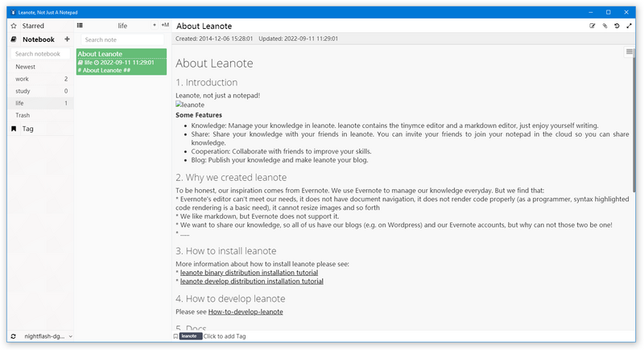Viewport: 644px width, 350px height.
Task: Open the work notebook
Action: click(x=40, y=79)
